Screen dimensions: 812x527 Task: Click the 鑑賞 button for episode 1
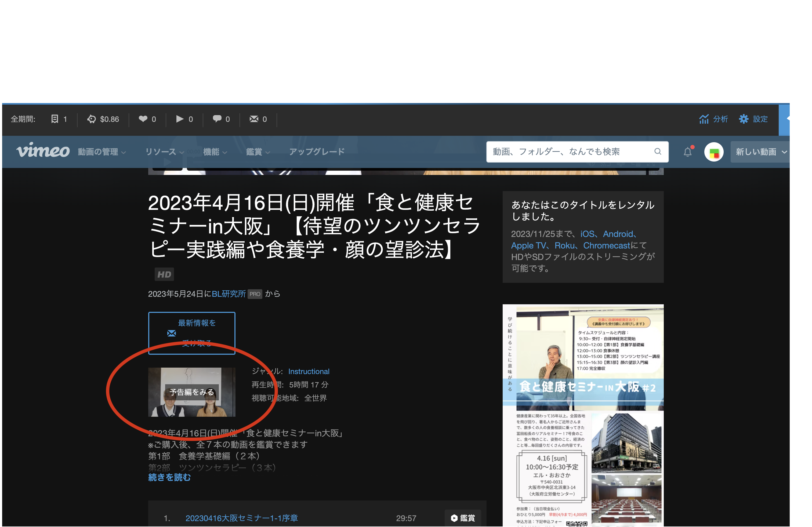463,518
